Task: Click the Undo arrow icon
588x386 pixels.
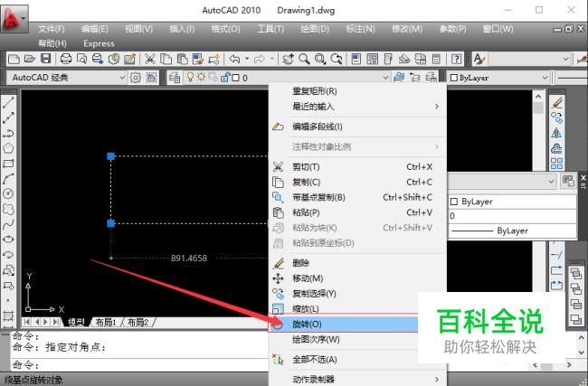Action: click(235, 59)
